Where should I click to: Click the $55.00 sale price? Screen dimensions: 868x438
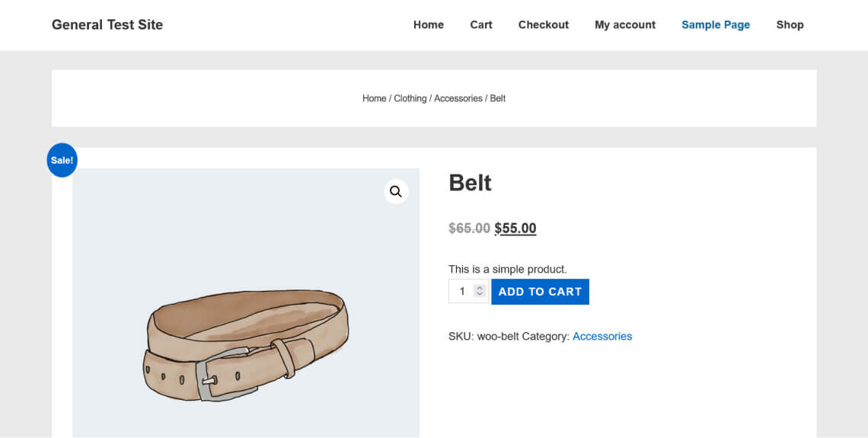coord(515,228)
